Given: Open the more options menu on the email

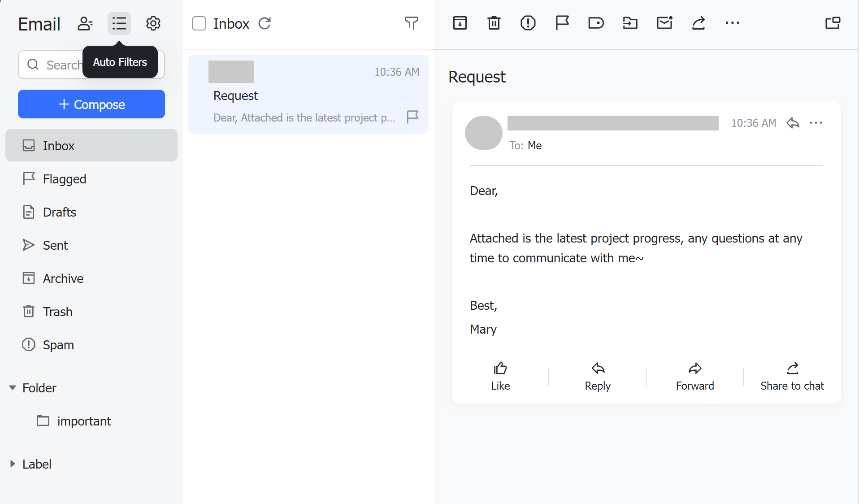Looking at the screenshot, I should (816, 123).
